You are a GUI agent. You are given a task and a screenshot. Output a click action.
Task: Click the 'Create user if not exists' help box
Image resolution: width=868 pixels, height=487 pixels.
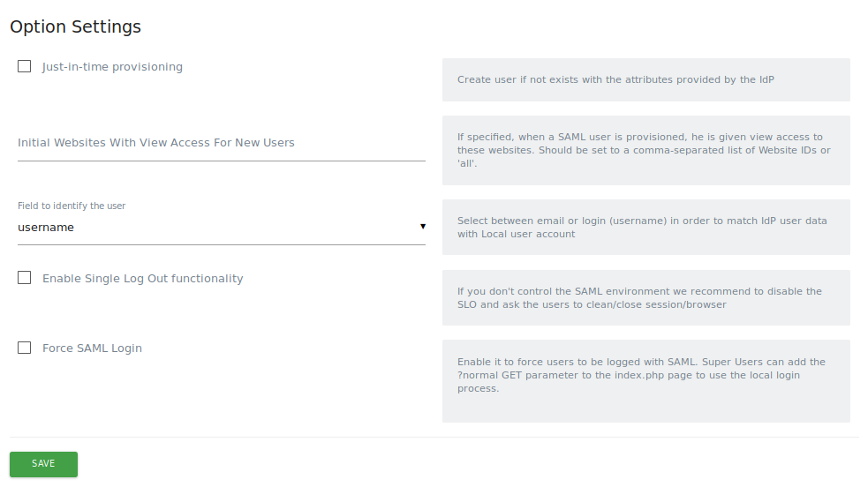tap(645, 79)
